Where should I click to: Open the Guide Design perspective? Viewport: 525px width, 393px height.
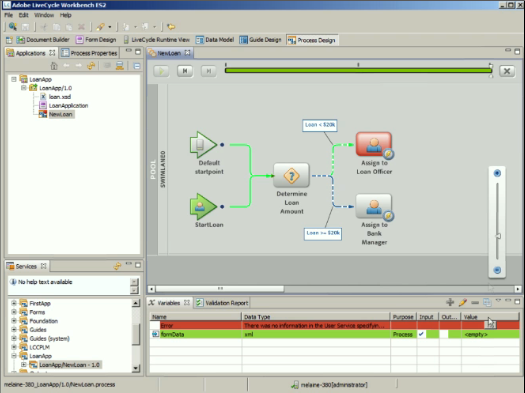tap(260, 40)
